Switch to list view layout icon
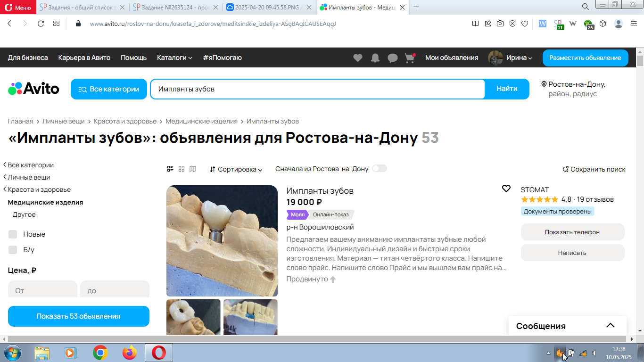 point(170,169)
